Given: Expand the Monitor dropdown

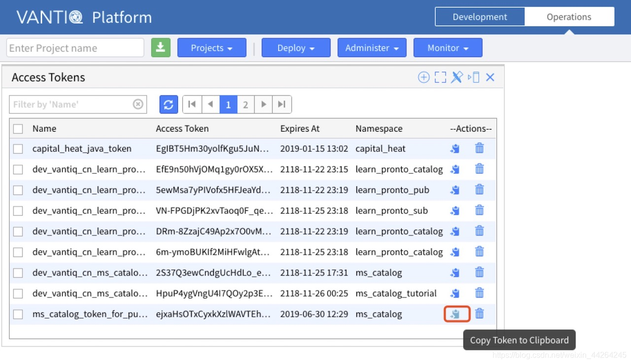Looking at the screenshot, I should click(448, 48).
